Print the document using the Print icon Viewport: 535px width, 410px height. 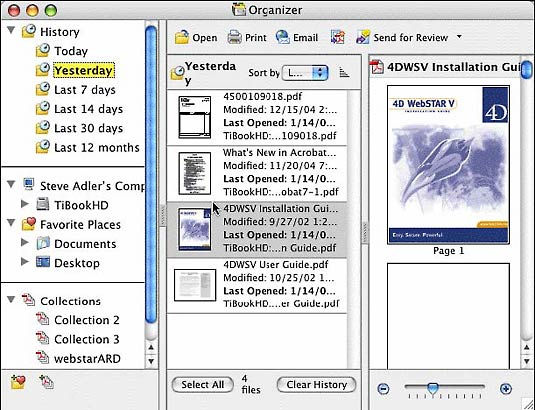point(234,37)
